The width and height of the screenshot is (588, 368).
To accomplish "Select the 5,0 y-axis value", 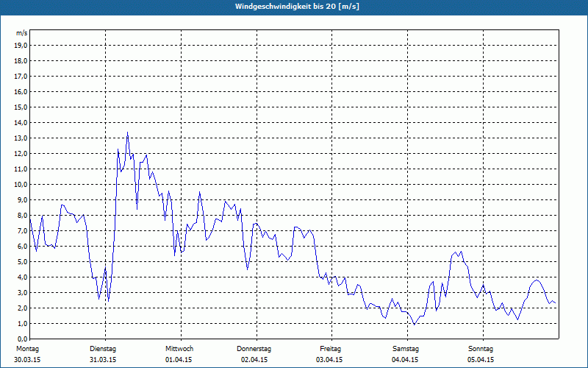I will click(x=23, y=262).
